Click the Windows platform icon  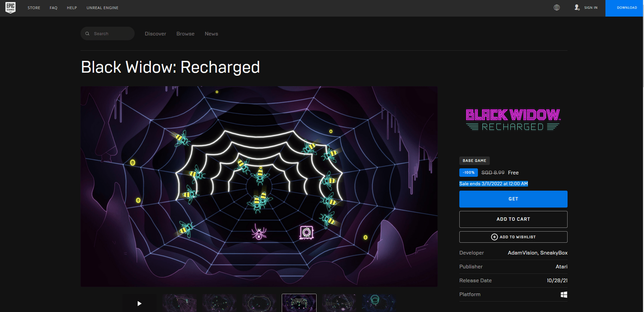(x=564, y=294)
